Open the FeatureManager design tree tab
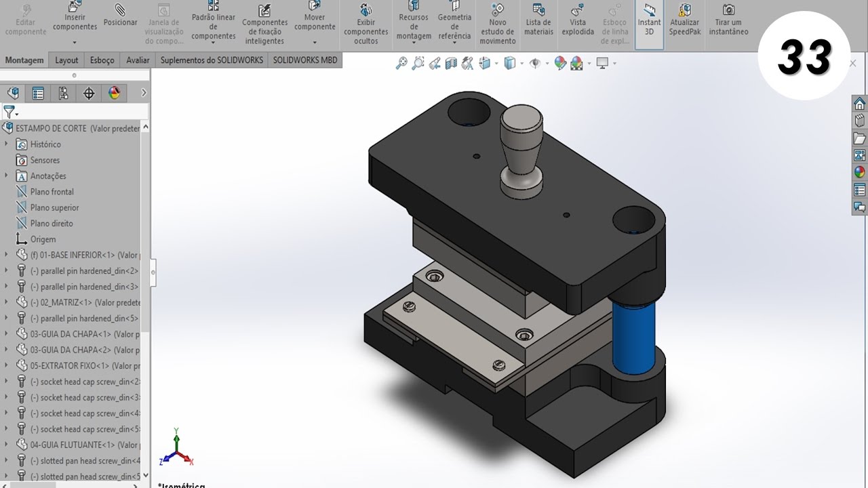Viewport: 868px width, 488px height. tap(13, 93)
